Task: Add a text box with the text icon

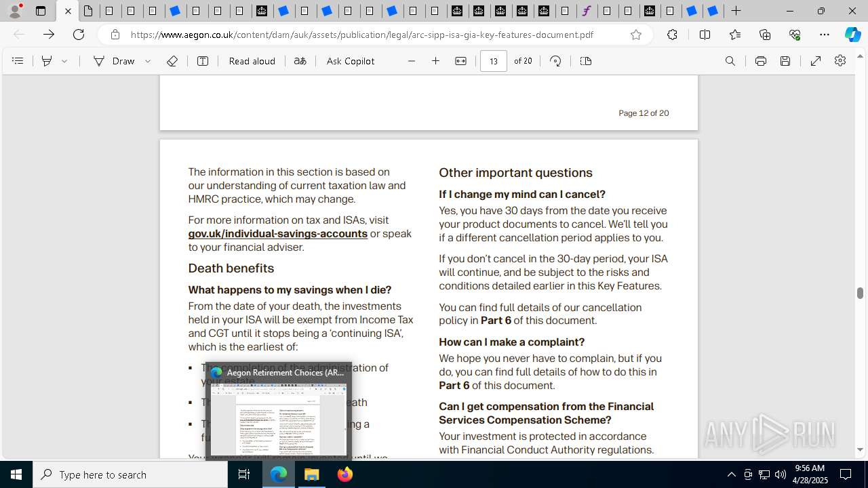Action: click(x=203, y=61)
